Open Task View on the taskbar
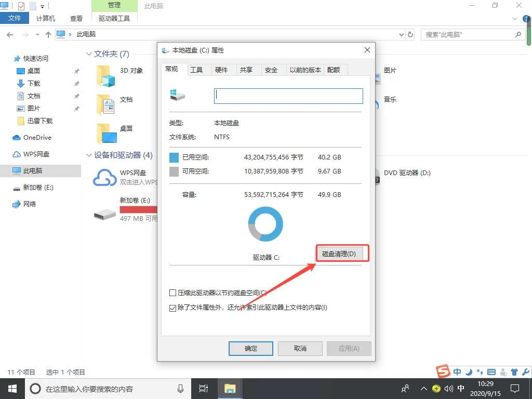Viewport: 532px width, 399px height. pos(204,389)
